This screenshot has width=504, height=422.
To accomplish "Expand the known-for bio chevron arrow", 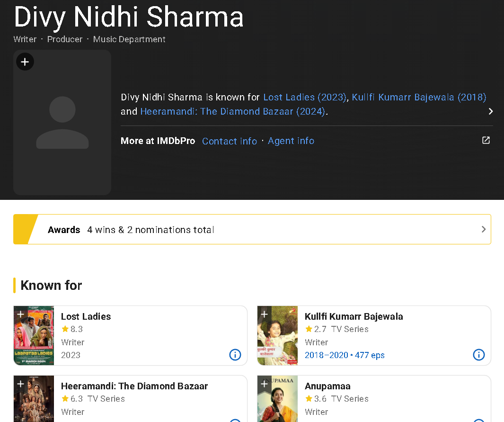I will tap(490, 111).
